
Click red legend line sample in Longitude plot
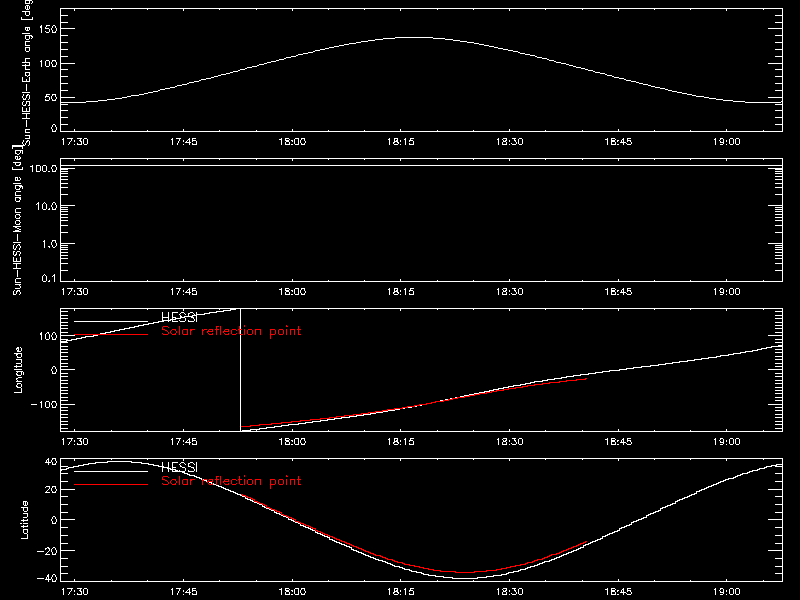pos(111,335)
